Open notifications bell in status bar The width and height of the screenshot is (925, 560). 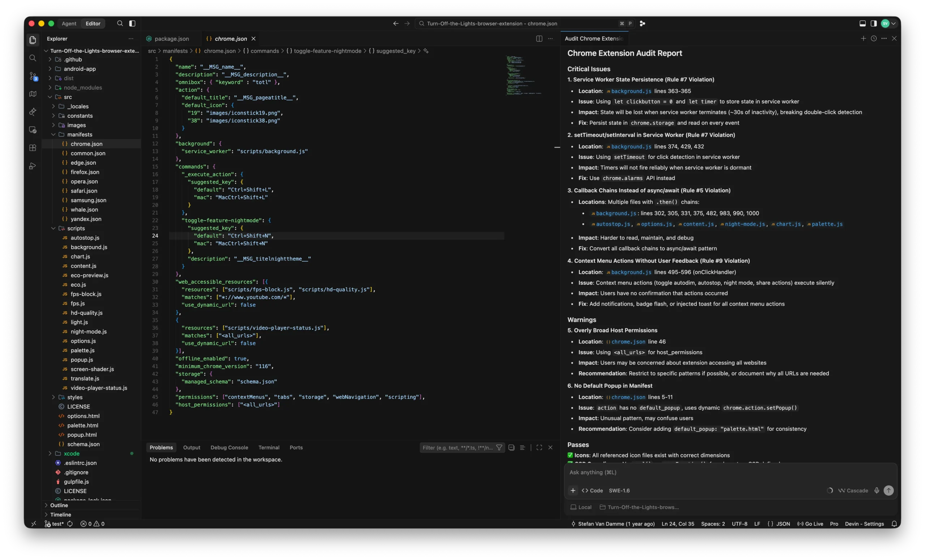[894, 524]
